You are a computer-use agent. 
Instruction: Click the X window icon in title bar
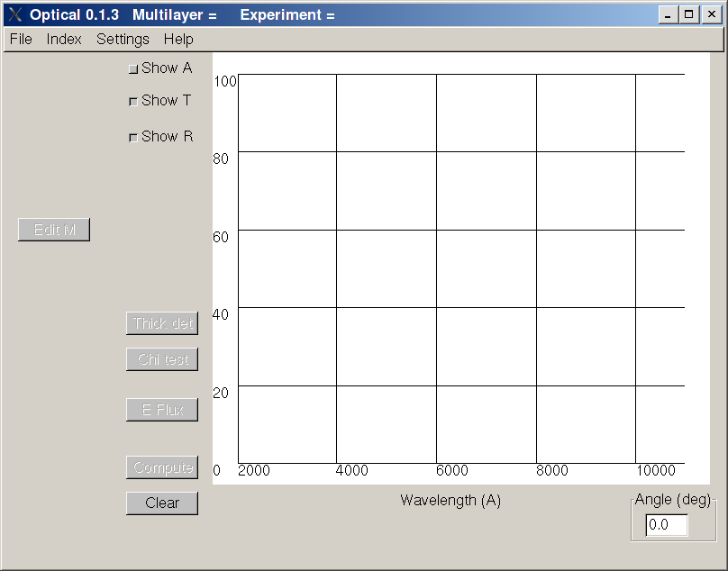pos(14,14)
